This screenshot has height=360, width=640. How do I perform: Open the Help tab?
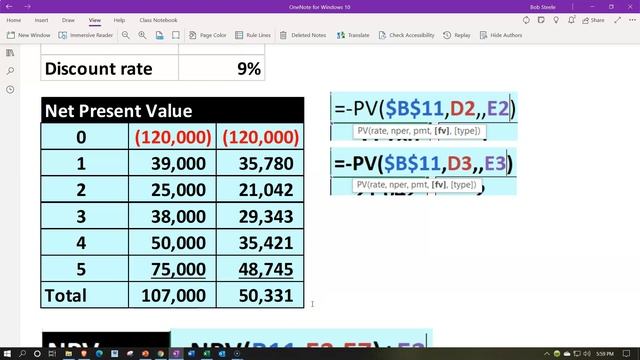pyautogui.click(x=119, y=20)
